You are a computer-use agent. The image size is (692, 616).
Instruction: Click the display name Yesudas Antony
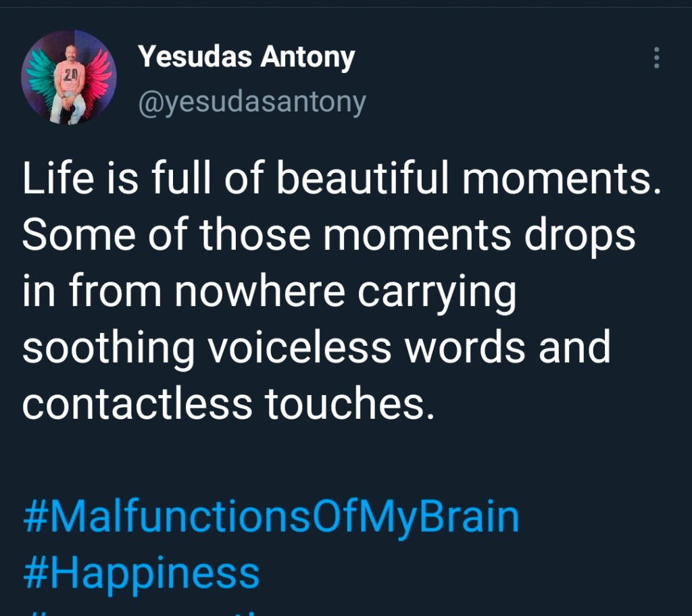(246, 58)
